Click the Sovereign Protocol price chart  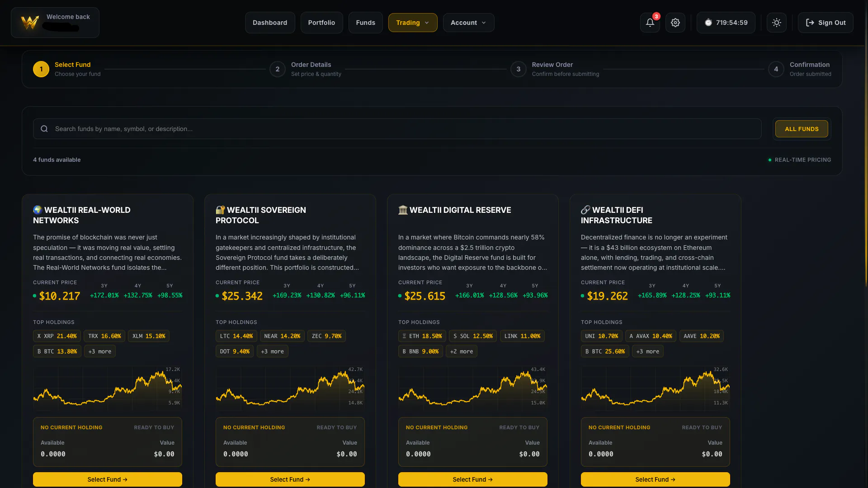[x=290, y=388]
